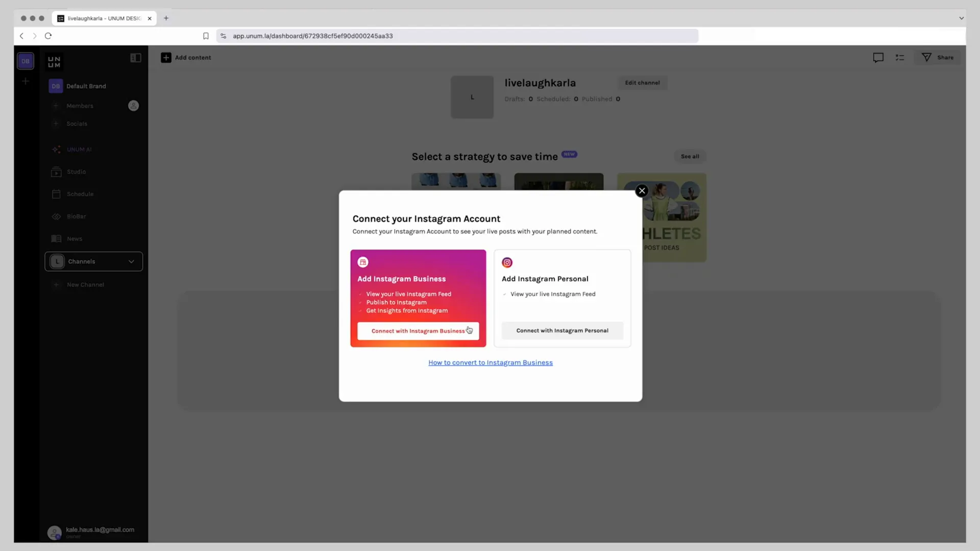Open the kale.haus.la@gmail.com account menu
The width and height of the screenshot is (980, 551).
(92, 532)
